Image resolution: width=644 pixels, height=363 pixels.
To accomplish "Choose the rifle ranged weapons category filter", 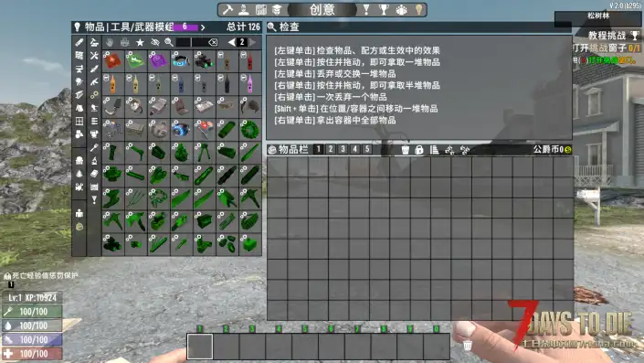I will (94, 81).
